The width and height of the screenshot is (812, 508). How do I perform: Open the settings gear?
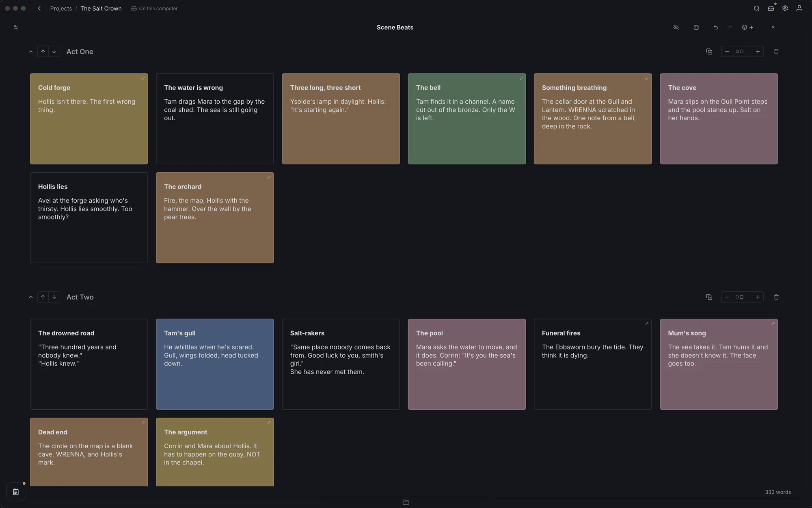coord(785,8)
